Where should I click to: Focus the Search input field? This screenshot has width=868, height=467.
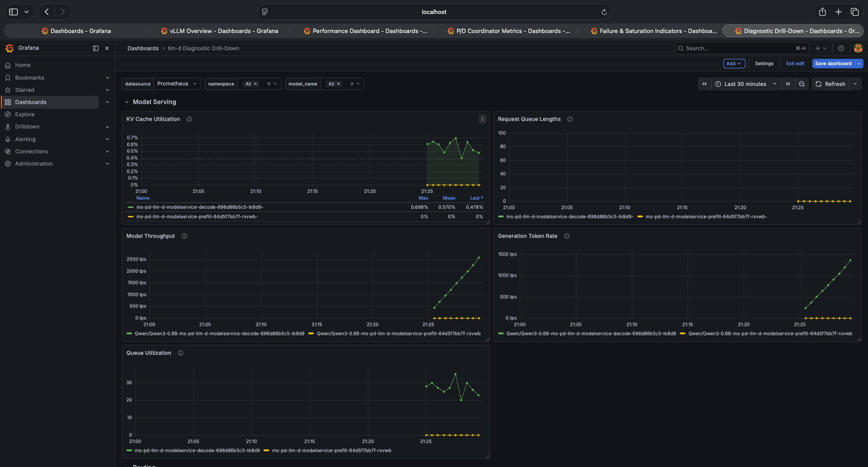pos(741,48)
